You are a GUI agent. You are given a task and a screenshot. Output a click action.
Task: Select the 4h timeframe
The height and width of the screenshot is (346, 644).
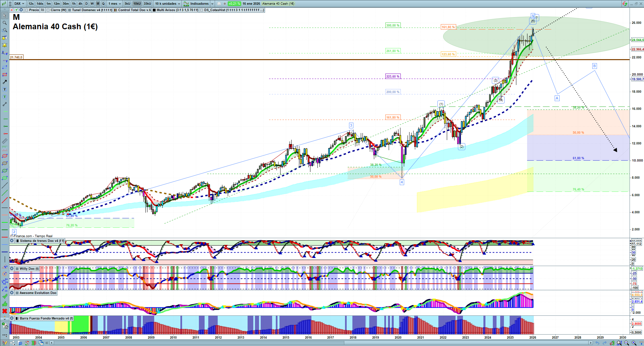click(x=80, y=4)
